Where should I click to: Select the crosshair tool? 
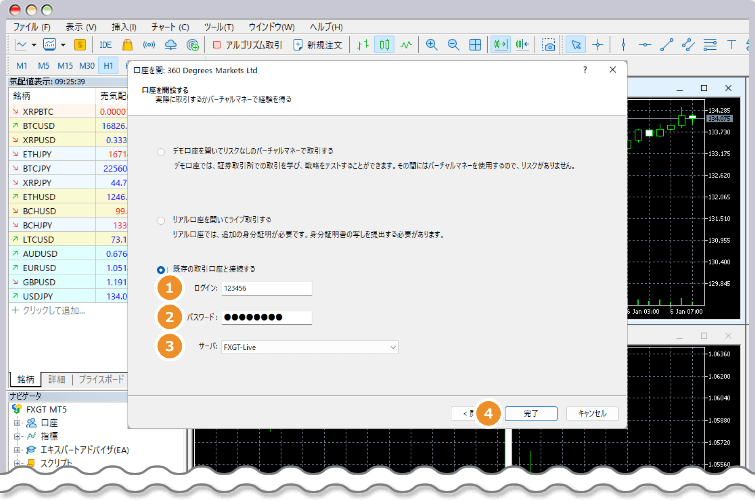click(x=598, y=45)
